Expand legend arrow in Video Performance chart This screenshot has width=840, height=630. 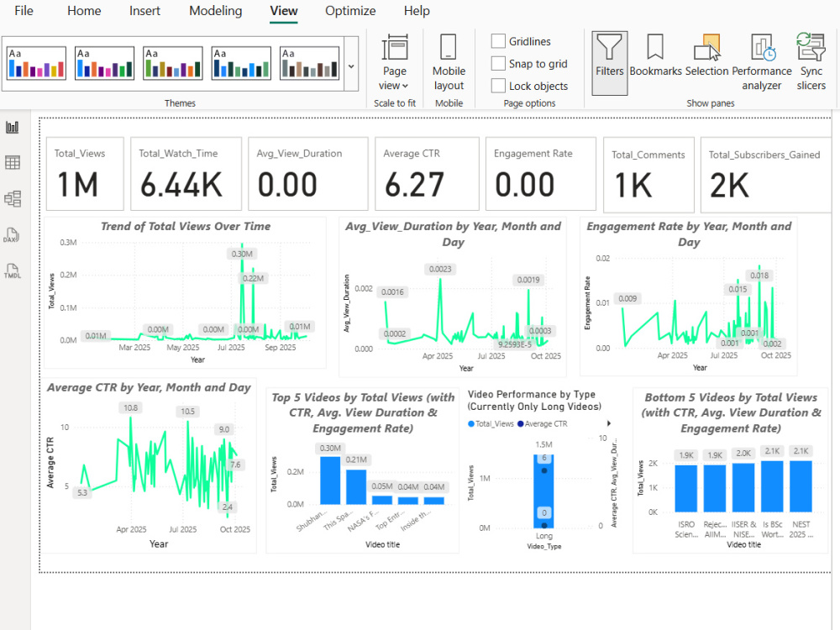[608, 423]
